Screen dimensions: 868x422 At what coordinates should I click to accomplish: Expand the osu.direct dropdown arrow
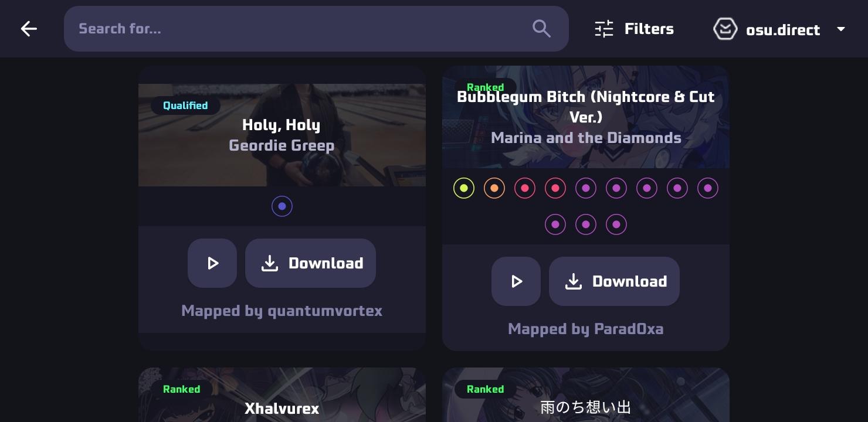tap(841, 29)
